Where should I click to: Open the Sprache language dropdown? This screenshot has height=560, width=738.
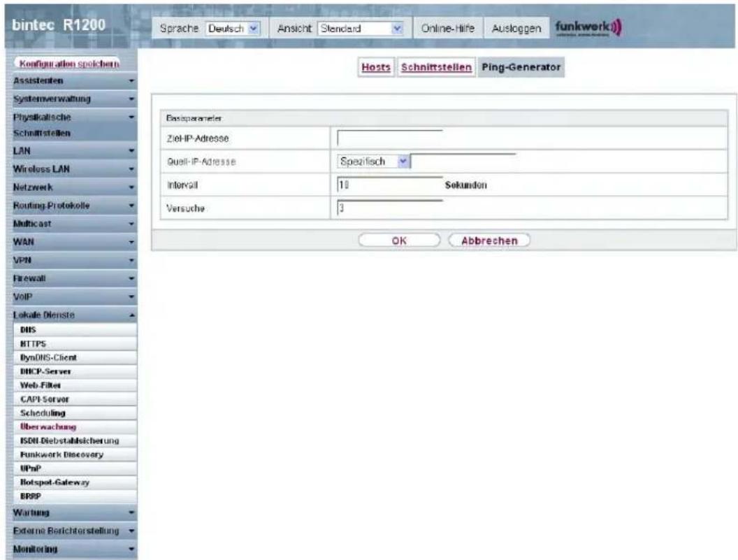[233, 29]
